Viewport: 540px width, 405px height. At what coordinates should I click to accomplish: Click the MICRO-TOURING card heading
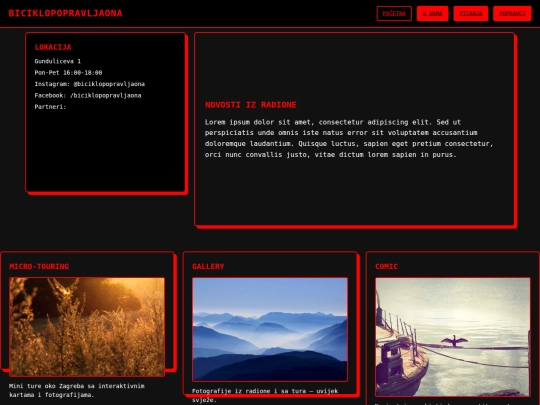tap(39, 266)
